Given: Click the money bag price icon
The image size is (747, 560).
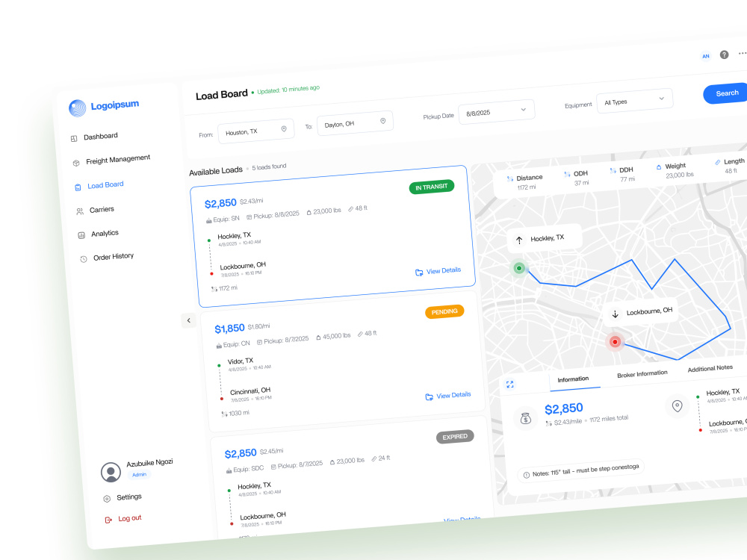Looking at the screenshot, I should tap(525, 419).
